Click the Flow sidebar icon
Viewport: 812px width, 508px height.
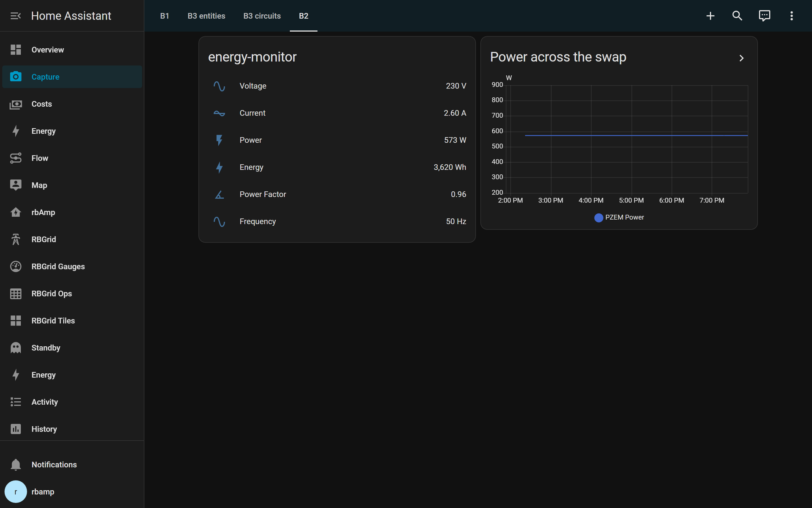pyautogui.click(x=16, y=158)
